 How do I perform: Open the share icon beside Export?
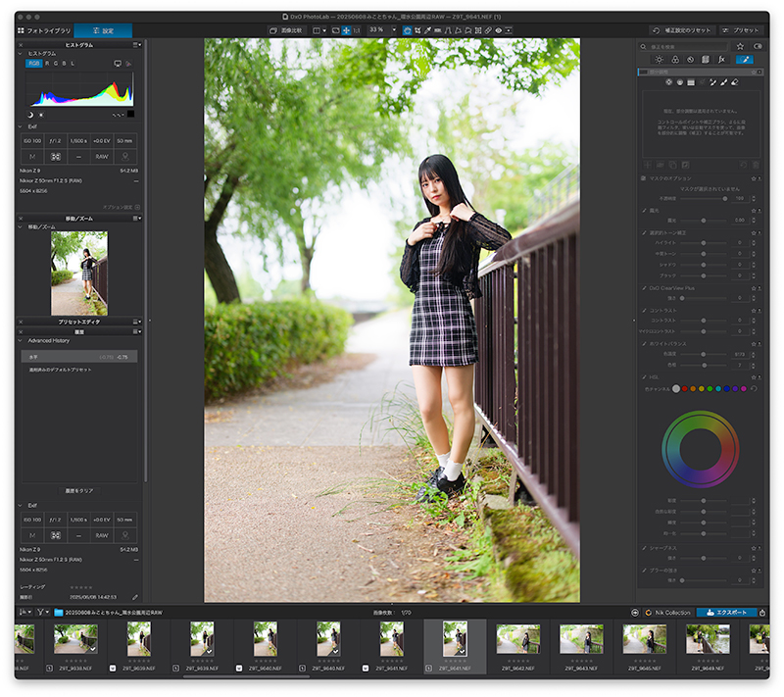[762, 613]
